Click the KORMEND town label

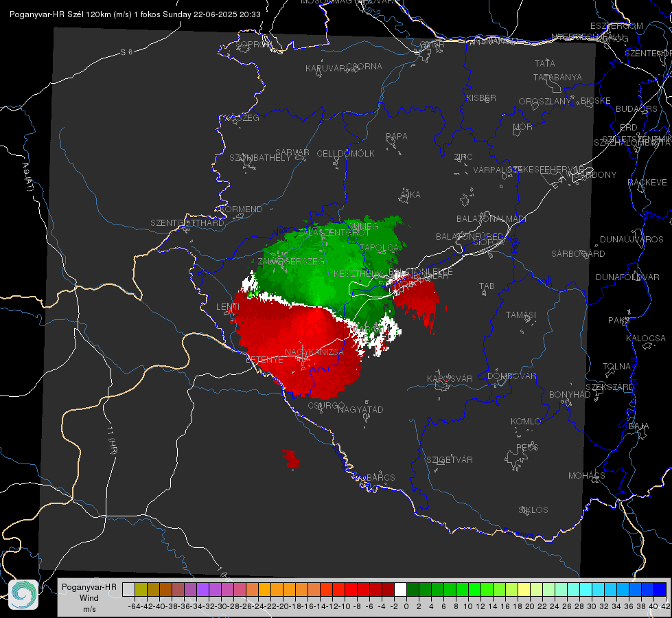click(241, 209)
